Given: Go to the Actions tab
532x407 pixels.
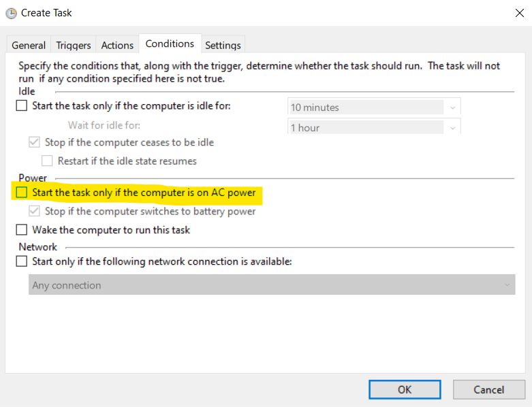Looking at the screenshot, I should (x=117, y=45).
